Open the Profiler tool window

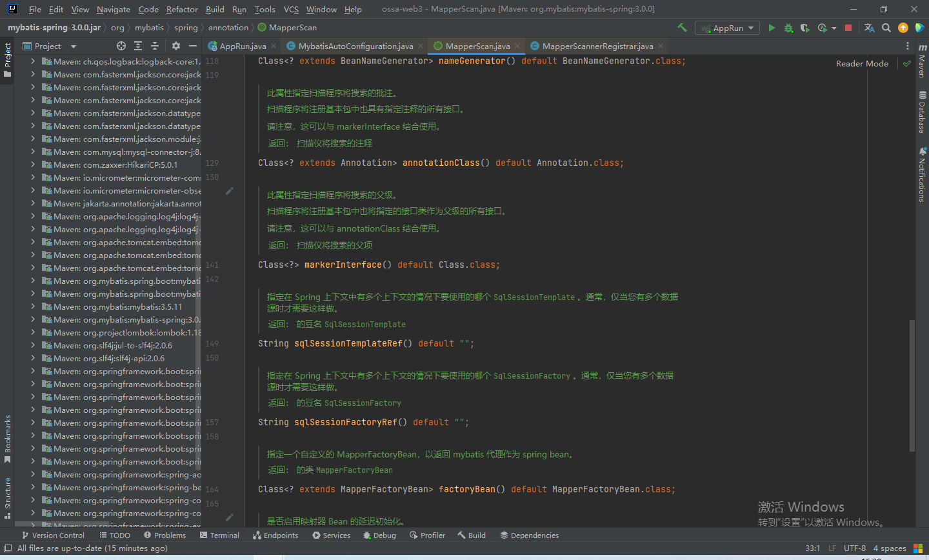tap(427, 535)
